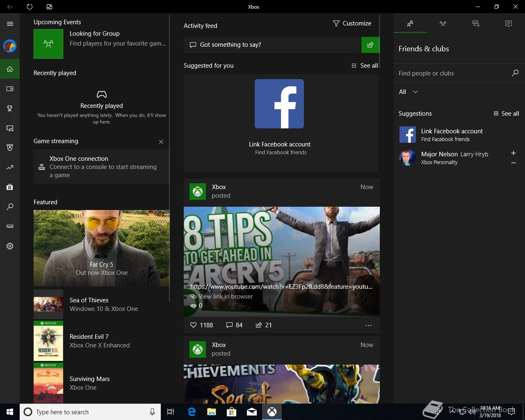
Task: Click See all under Suggested for you
Action: click(x=365, y=66)
